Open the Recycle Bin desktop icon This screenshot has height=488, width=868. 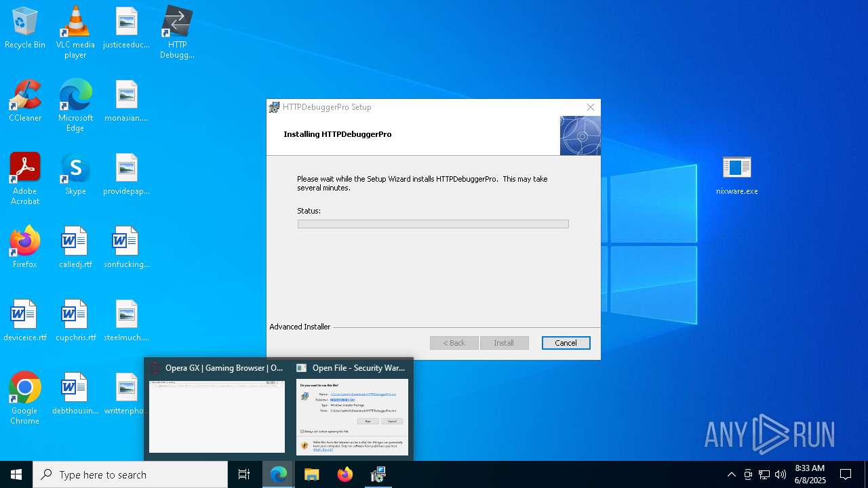pyautogui.click(x=25, y=28)
